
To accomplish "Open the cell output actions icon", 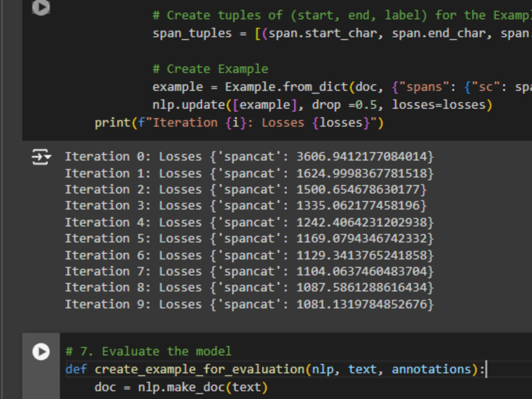I will click(41, 157).
